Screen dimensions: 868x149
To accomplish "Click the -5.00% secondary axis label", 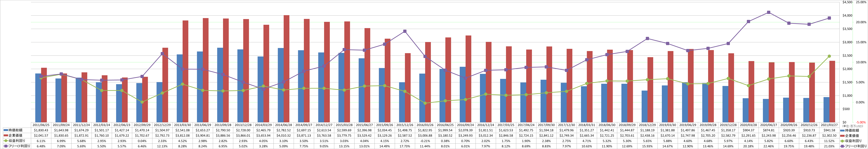I will (862, 122).
